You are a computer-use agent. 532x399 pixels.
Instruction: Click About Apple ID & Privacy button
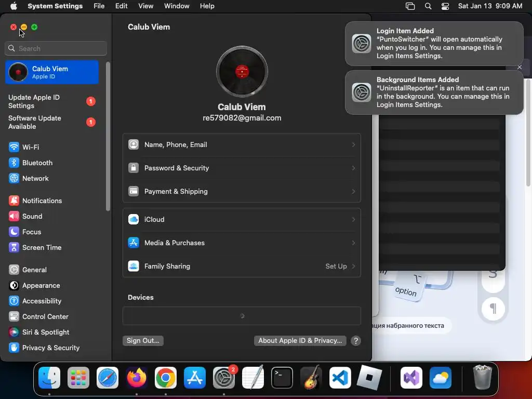click(300, 341)
